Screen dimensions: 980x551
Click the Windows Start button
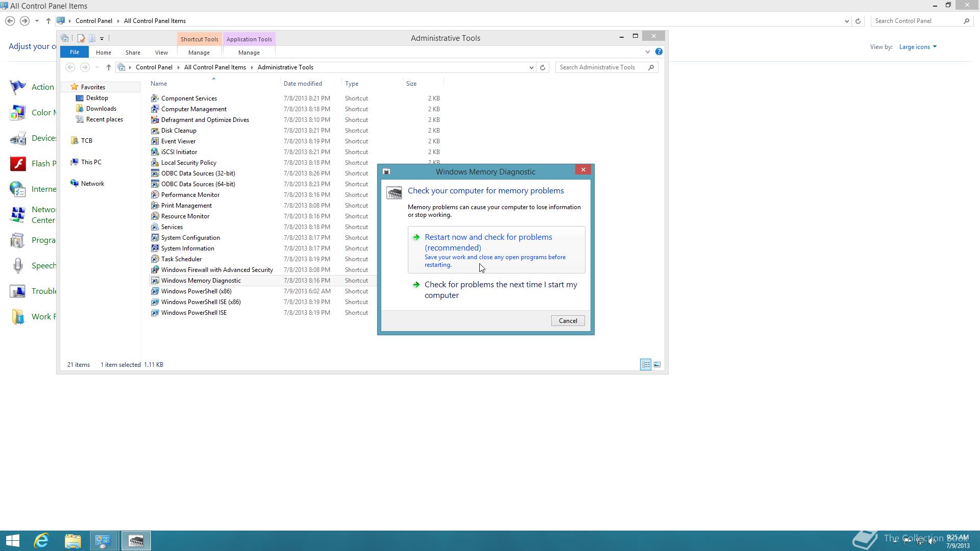coord(12,541)
